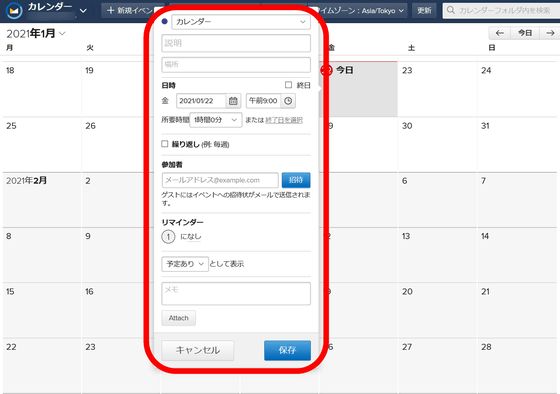560x394 pixels.
Task: Select day 31 in the calendar
Action: 517,145
